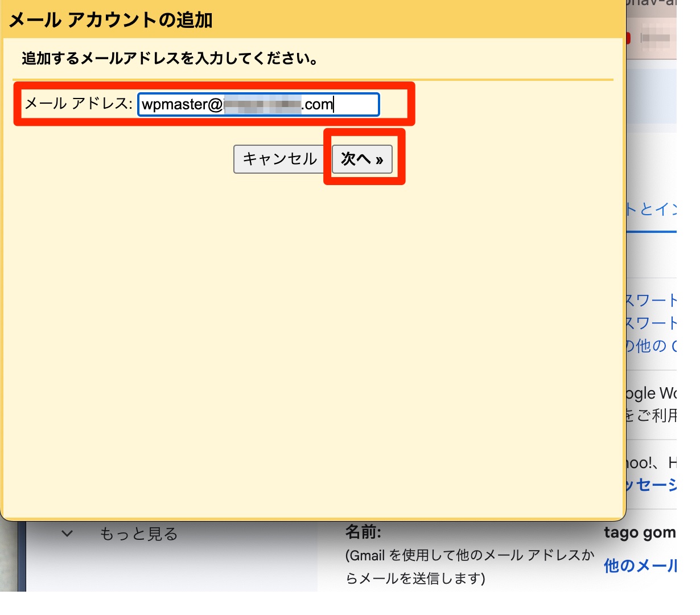Click the メール アドレス input field
Viewport: 700px width, 615px height.
pos(258,105)
